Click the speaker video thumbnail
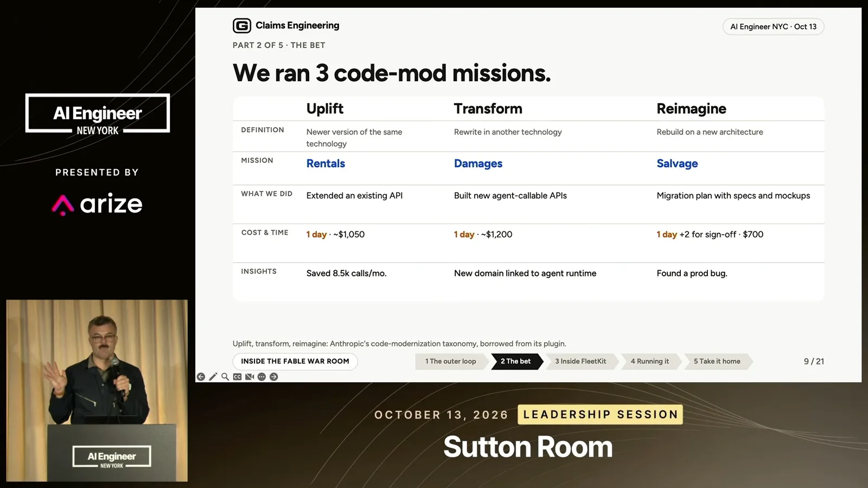The height and width of the screenshot is (488, 868). tap(97, 390)
